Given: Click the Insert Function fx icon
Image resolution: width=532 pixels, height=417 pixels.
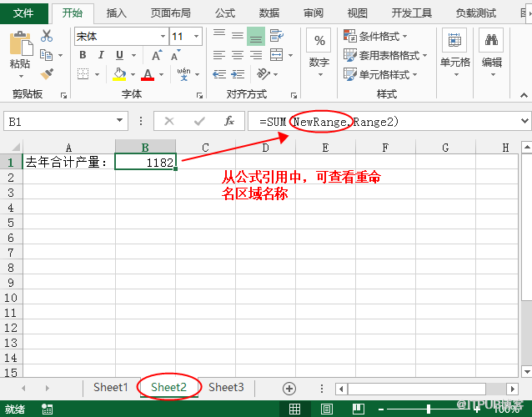Looking at the screenshot, I should coord(228,121).
